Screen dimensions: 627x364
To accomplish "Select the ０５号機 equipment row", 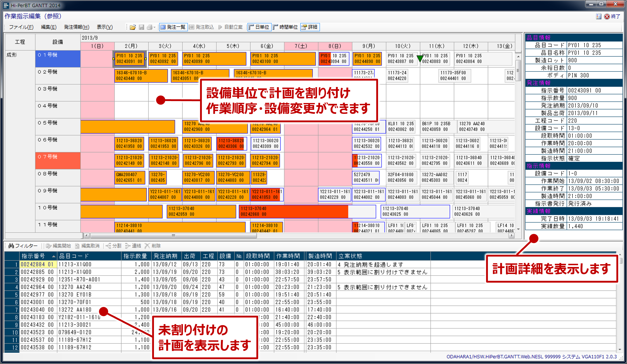I will tap(58, 127).
